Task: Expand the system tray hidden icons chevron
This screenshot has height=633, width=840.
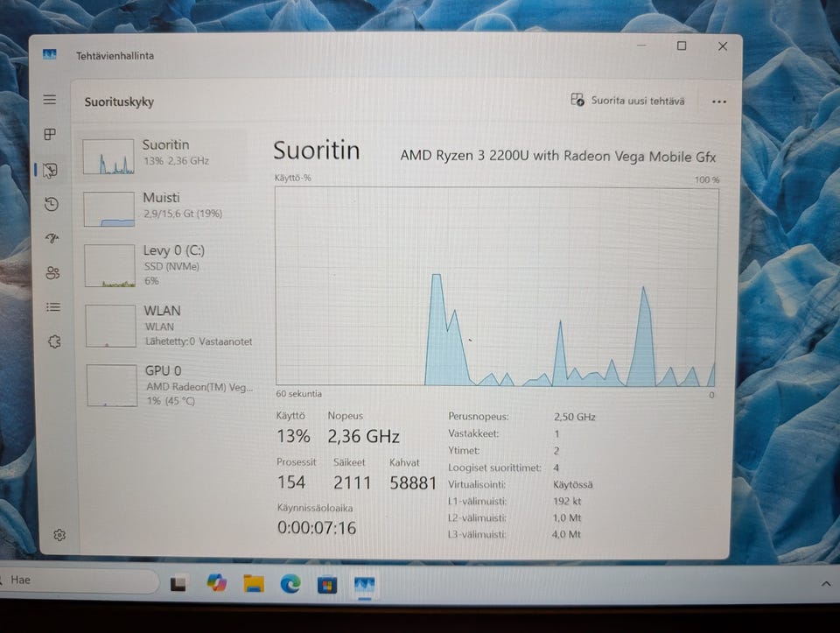Action: point(825,584)
